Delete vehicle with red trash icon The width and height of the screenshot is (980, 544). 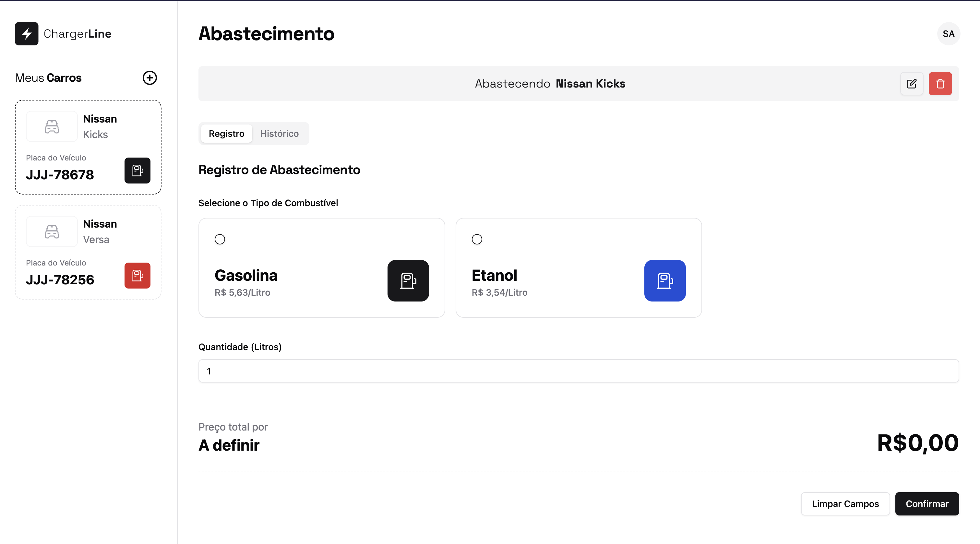(x=940, y=84)
